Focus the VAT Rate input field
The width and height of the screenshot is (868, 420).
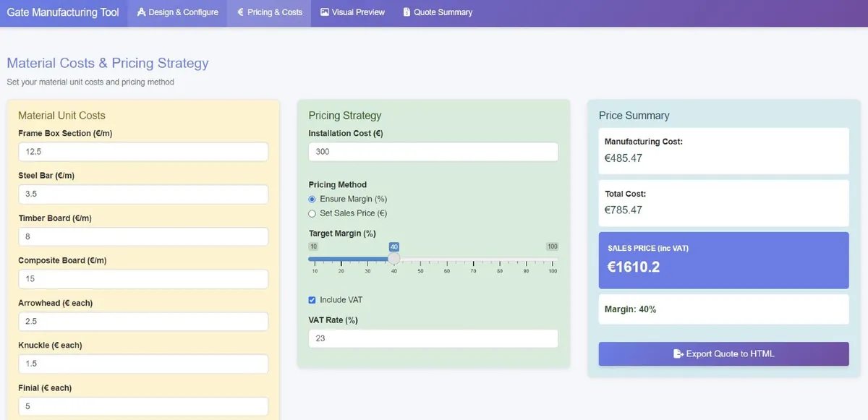(x=433, y=338)
